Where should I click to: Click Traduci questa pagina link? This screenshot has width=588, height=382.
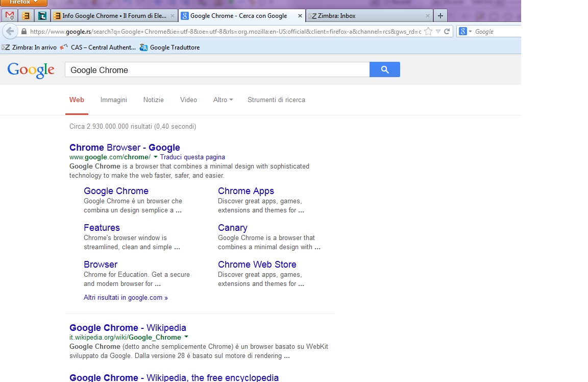click(x=192, y=157)
